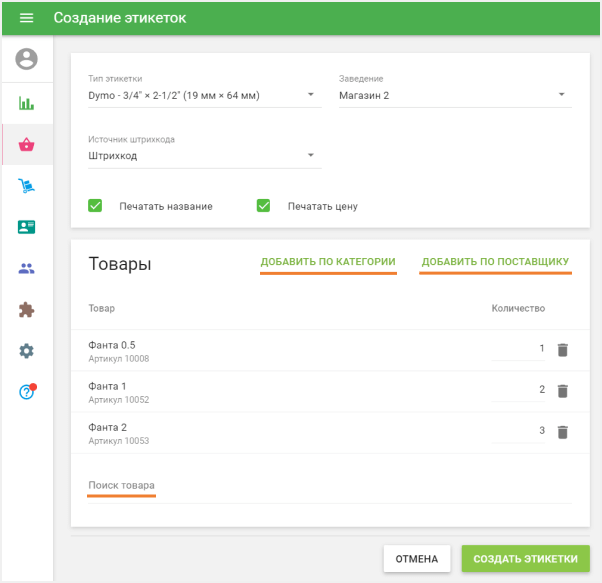Toggle the Печатать название checkbox
The width and height of the screenshot is (602, 583).
click(96, 206)
